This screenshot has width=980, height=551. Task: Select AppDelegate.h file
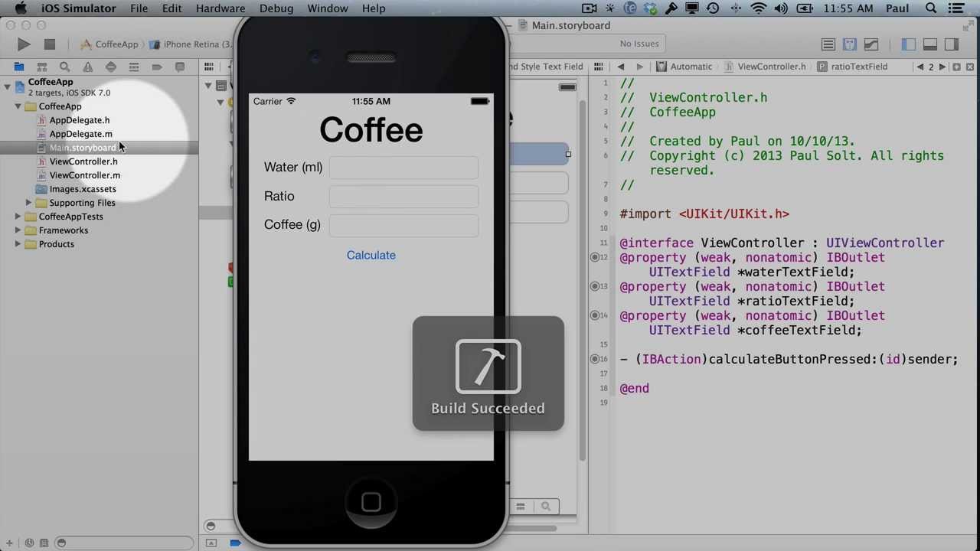80,120
